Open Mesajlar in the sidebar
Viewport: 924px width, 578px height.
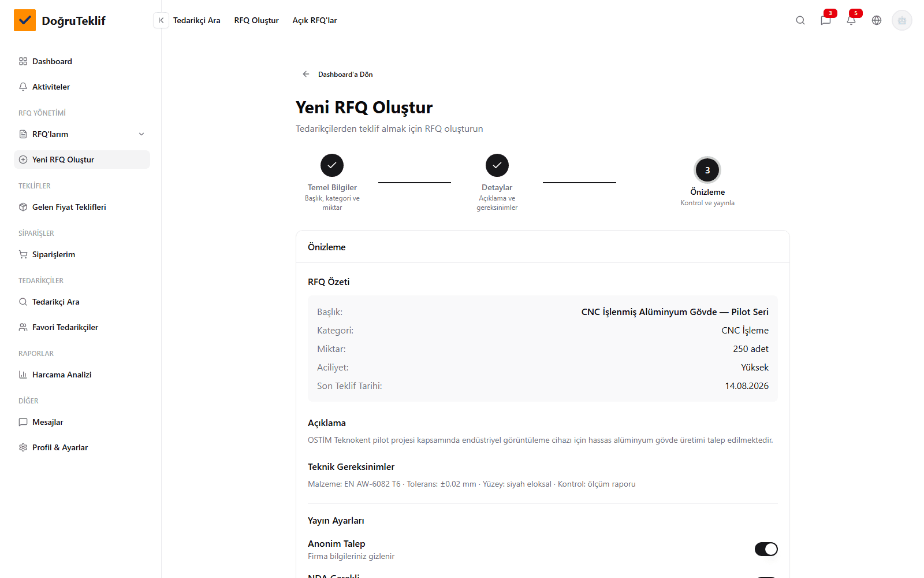(x=82, y=422)
